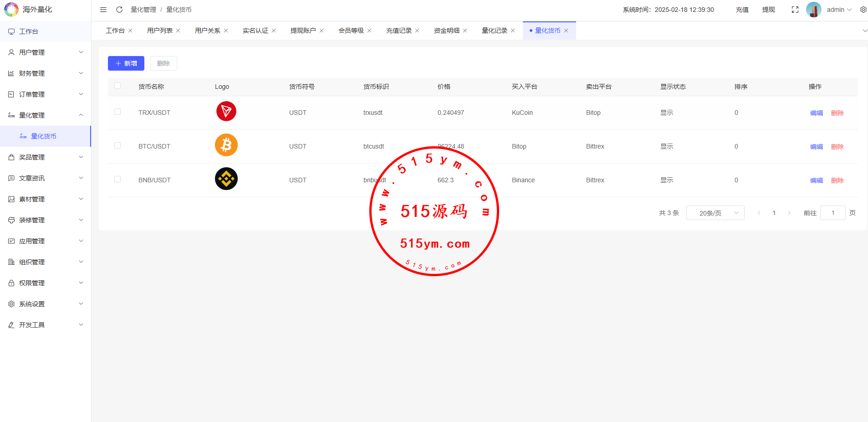The image size is (868, 422).
Task: Close the 用户列表 tab with its X icon
Action: coord(178,31)
